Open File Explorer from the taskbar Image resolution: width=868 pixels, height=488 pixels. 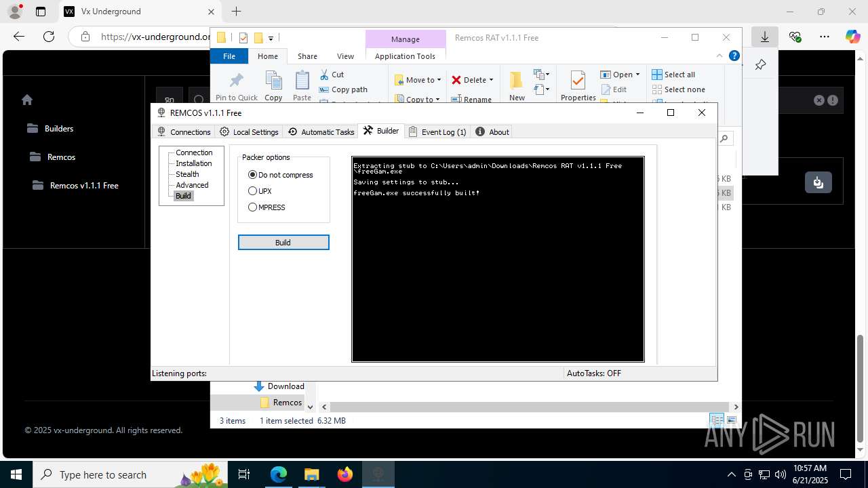[311, 474]
